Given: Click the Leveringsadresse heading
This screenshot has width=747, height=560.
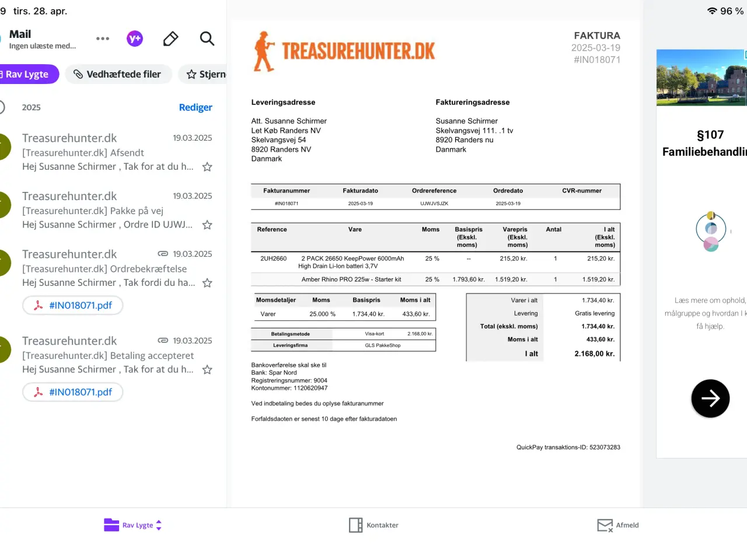Looking at the screenshot, I should click(283, 102).
